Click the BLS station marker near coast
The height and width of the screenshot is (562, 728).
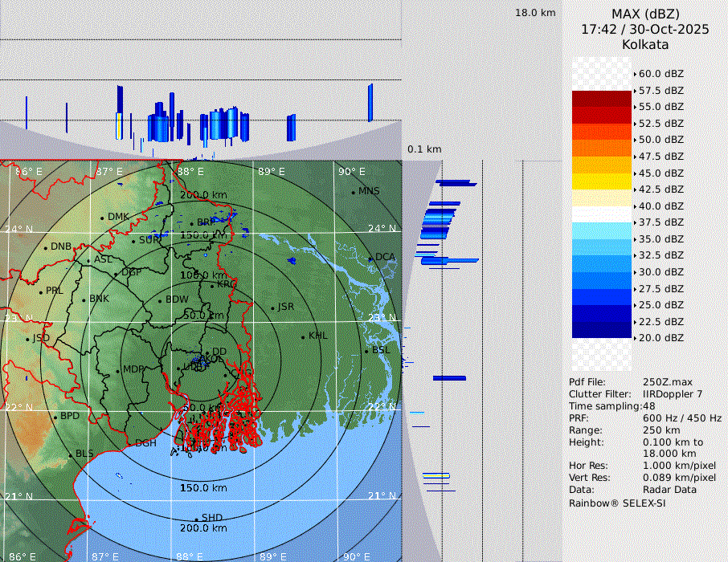(x=71, y=455)
